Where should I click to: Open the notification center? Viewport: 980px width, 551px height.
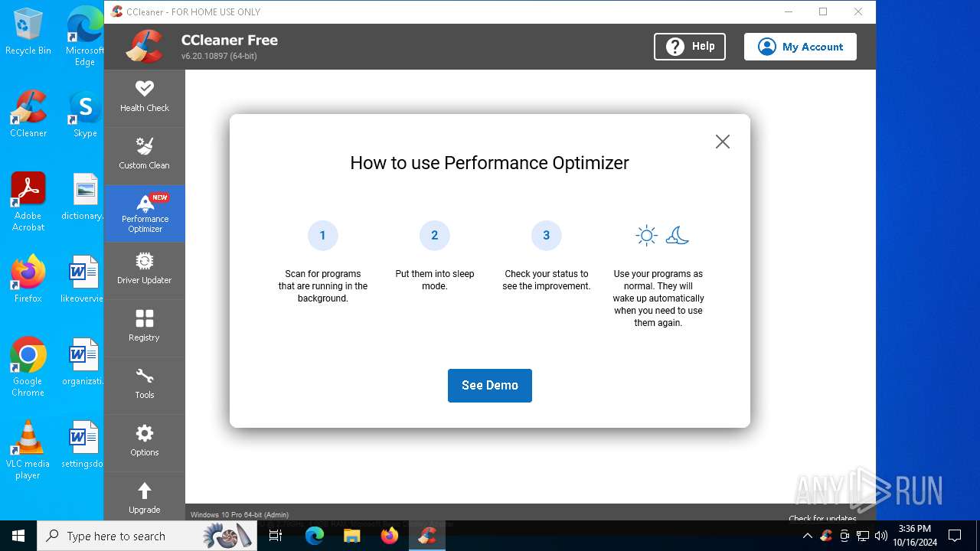coord(955,536)
